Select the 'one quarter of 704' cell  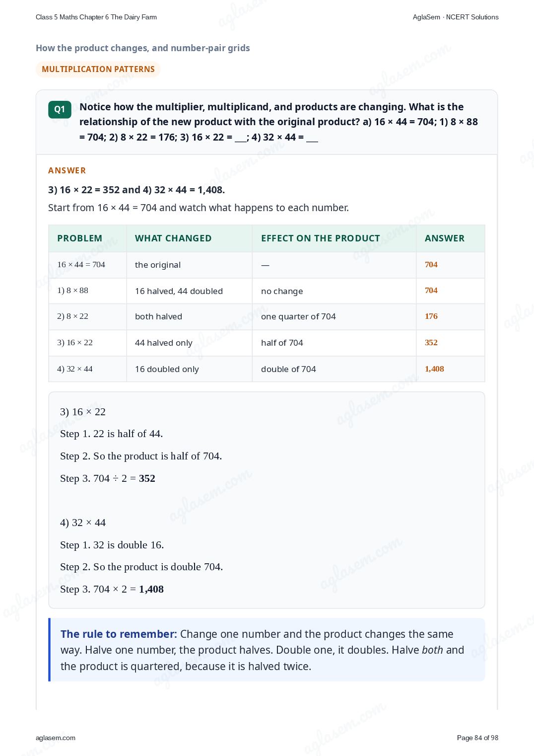point(298,316)
